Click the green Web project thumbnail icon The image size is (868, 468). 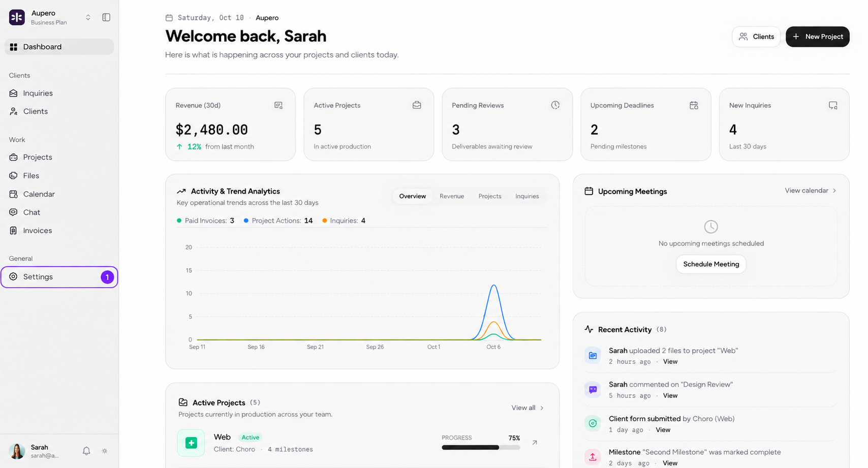[x=191, y=443]
